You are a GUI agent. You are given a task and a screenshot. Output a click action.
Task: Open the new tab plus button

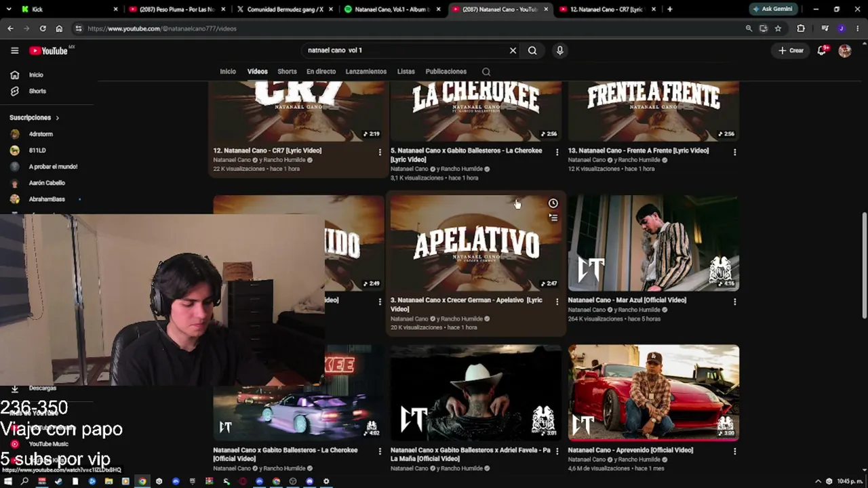point(670,9)
